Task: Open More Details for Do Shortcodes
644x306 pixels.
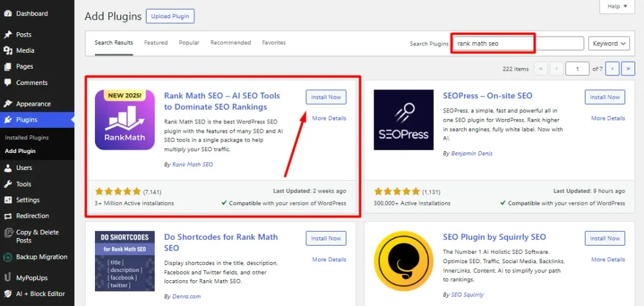Action: coord(329,259)
